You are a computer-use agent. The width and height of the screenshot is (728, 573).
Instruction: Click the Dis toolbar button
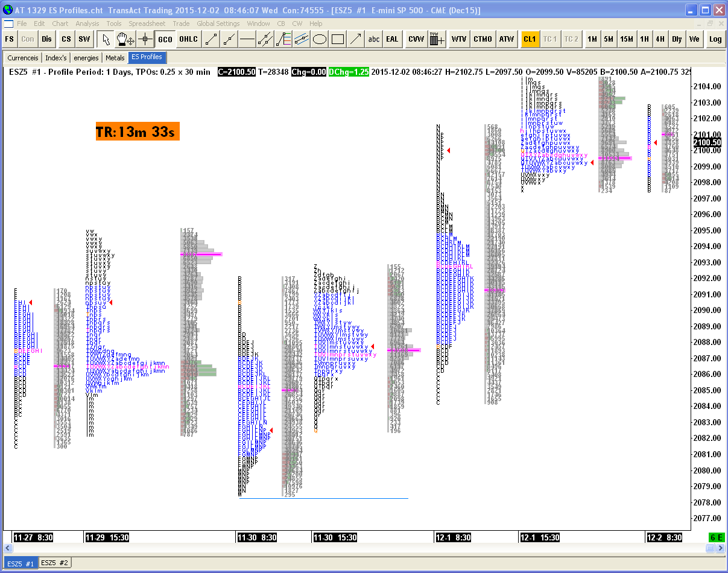click(x=46, y=39)
